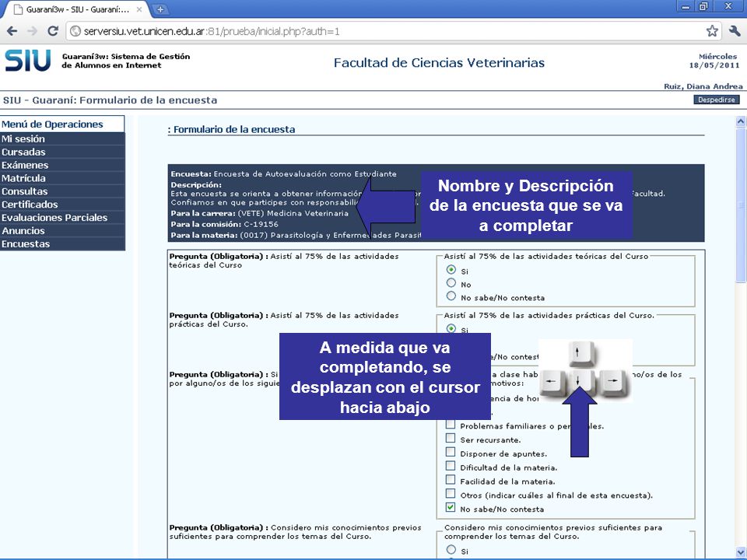Select Si for practical activities attendance

tap(451, 328)
